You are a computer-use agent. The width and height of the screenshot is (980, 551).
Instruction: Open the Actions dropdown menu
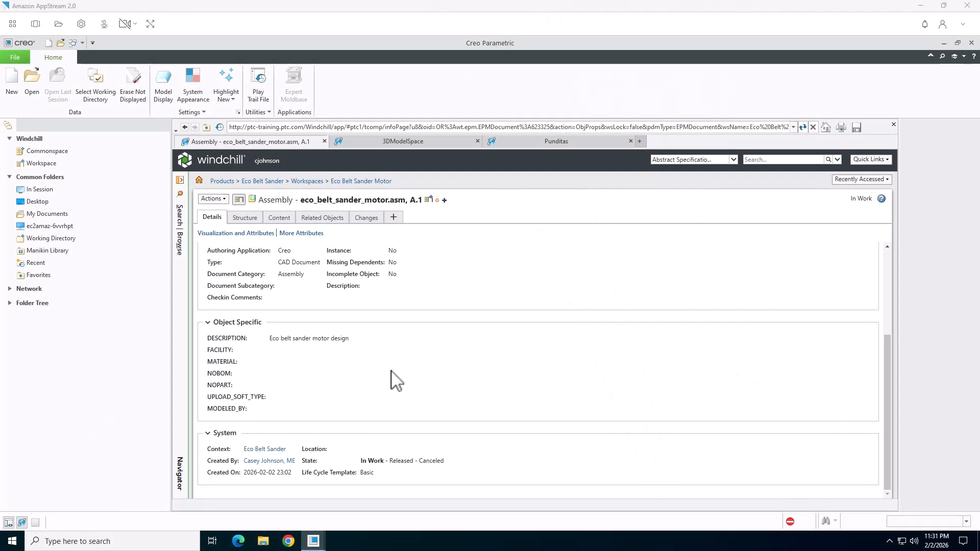coord(213,198)
